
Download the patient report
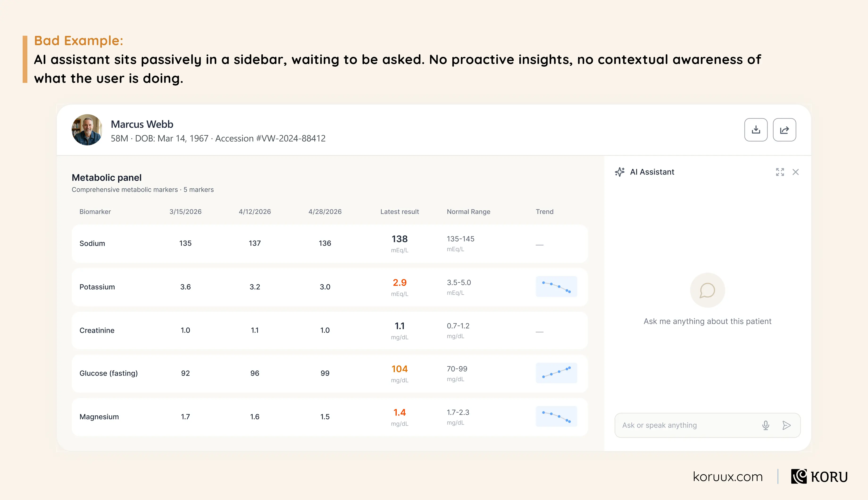(756, 130)
